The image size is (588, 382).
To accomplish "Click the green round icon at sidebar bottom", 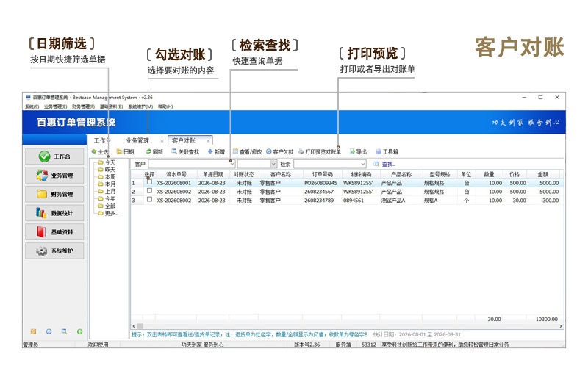I will (x=80, y=331).
